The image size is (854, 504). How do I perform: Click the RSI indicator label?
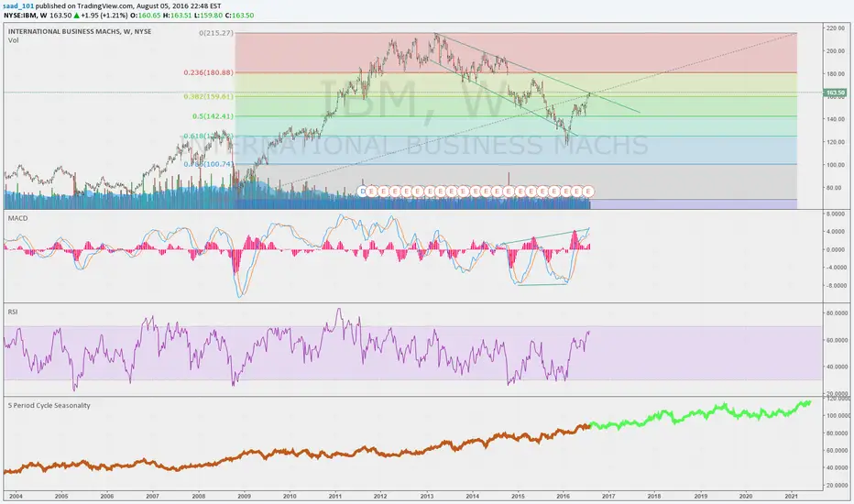tap(13, 312)
